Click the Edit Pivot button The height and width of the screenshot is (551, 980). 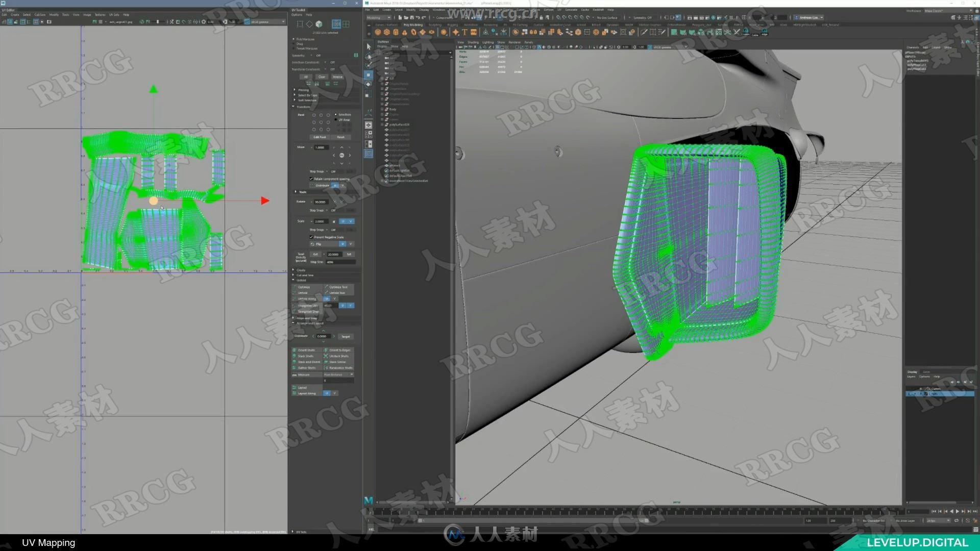(320, 137)
